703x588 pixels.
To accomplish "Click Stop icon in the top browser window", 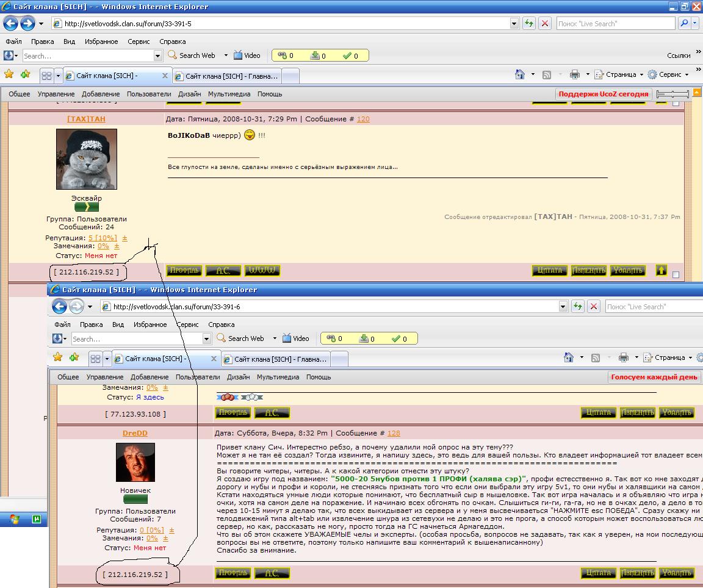I will (545, 24).
